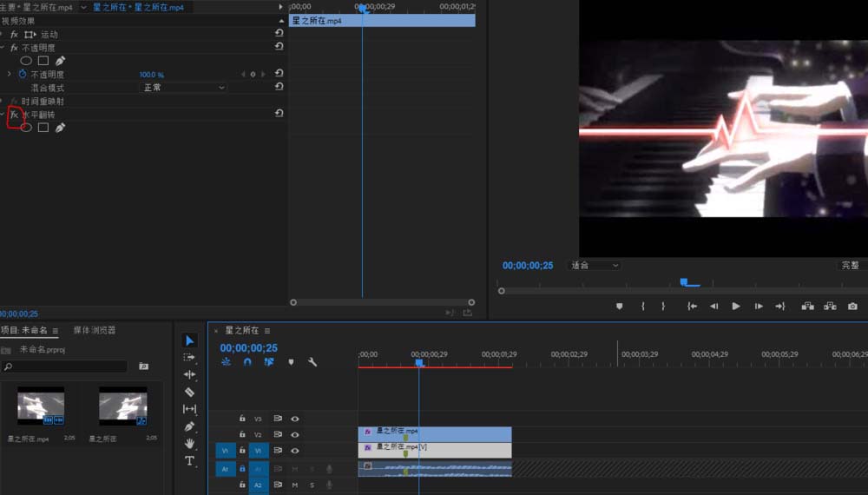868x495 pixels.
Task: Toggle 不透明度 effect fx on/off
Action: pos(15,48)
